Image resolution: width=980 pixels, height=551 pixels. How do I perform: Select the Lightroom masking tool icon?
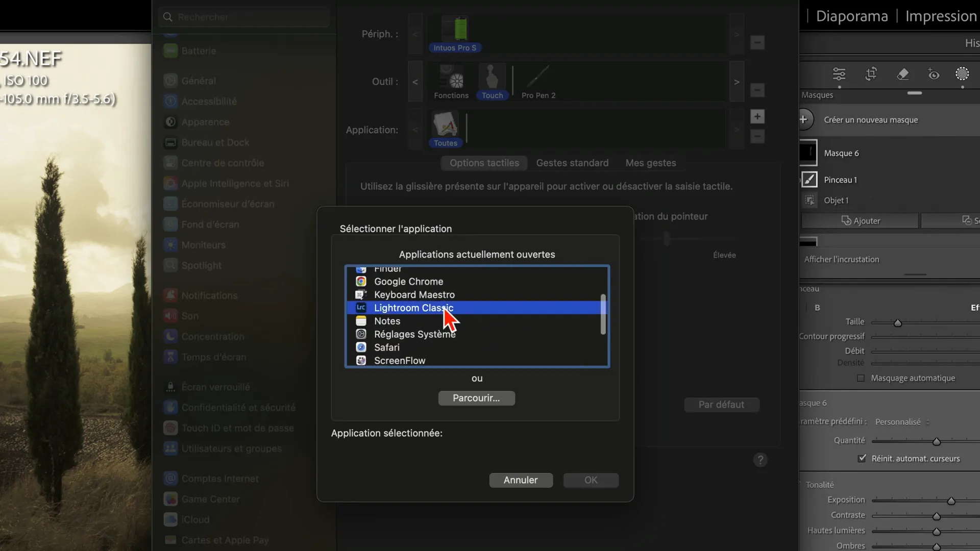click(x=962, y=74)
